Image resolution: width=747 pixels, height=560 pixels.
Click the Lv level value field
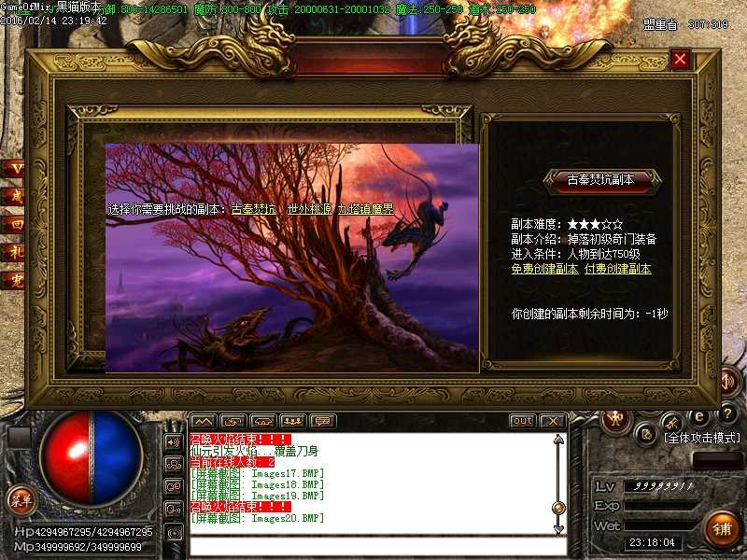[662, 485]
